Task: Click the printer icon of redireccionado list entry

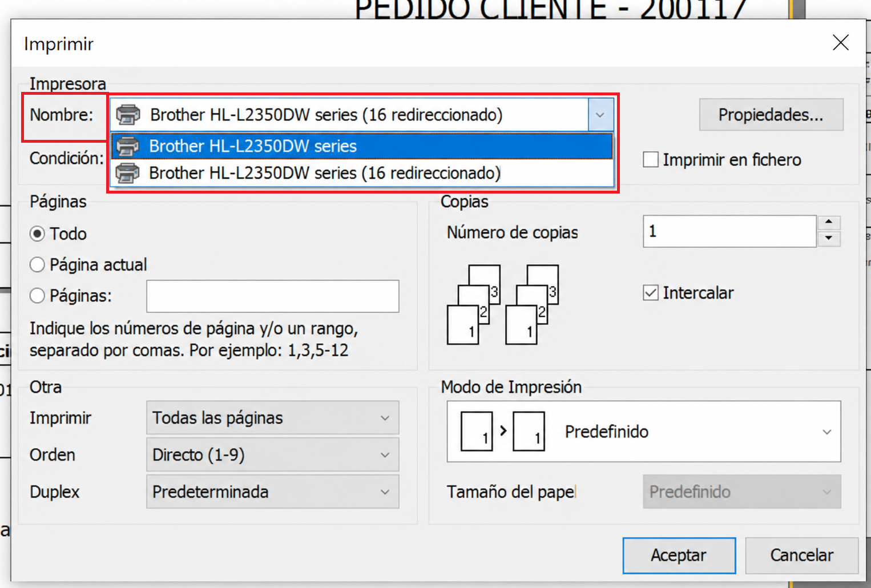Action: 128,173
